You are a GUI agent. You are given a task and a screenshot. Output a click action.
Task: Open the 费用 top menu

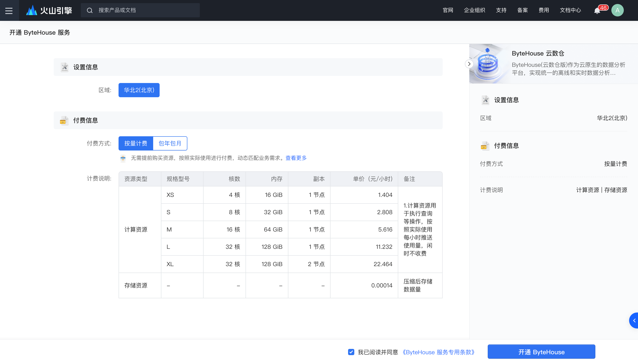point(544,10)
